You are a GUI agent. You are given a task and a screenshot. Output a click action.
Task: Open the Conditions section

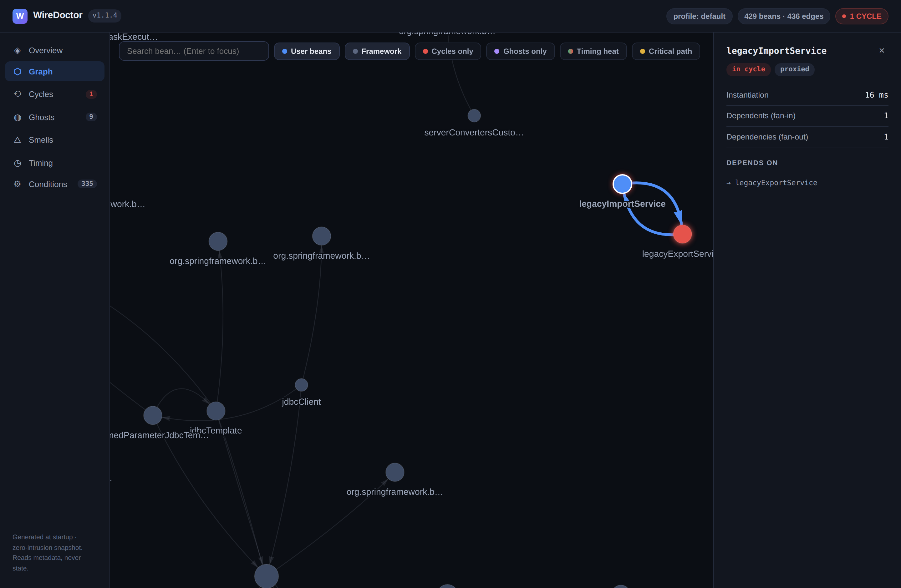click(x=54, y=184)
